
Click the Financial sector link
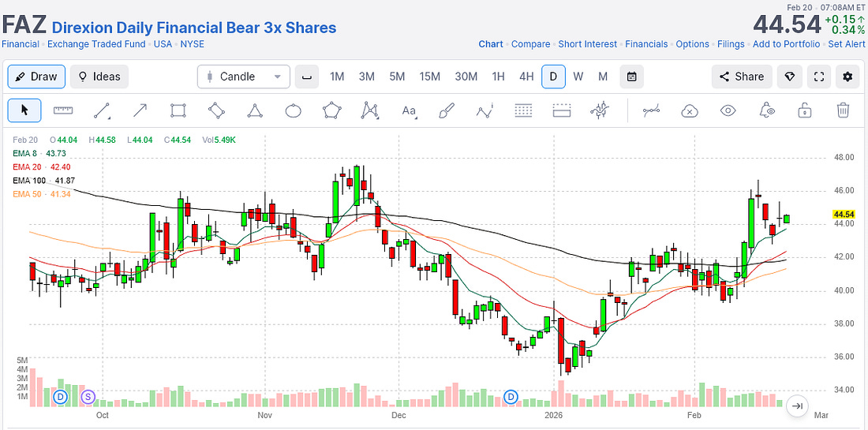tap(20, 44)
